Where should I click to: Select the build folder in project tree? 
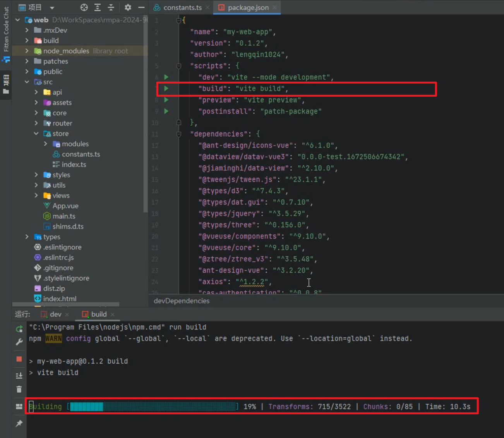[51, 41]
